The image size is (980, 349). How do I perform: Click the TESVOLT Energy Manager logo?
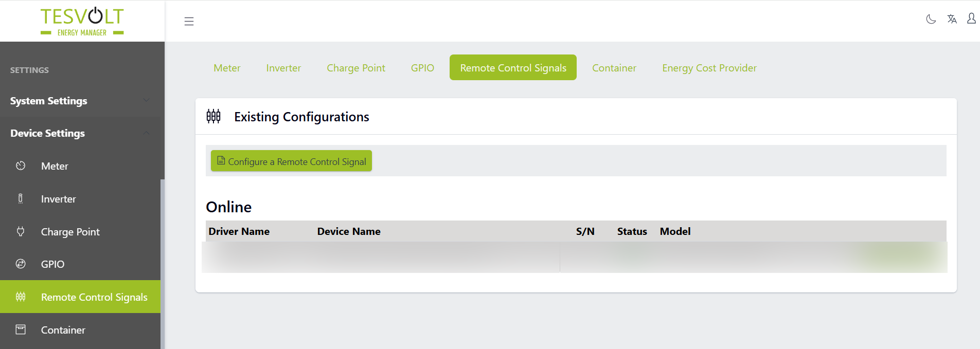coord(82,22)
